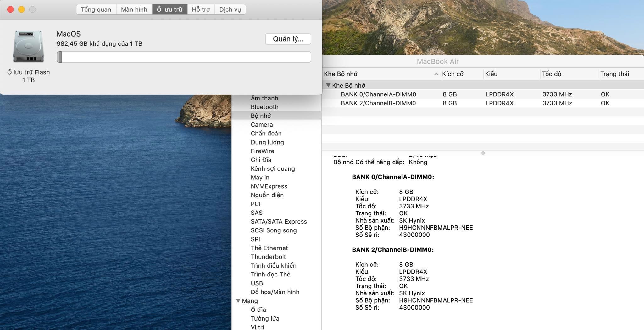644x330 pixels.
Task: Open the Dịch vụ tab
Action: click(x=230, y=9)
